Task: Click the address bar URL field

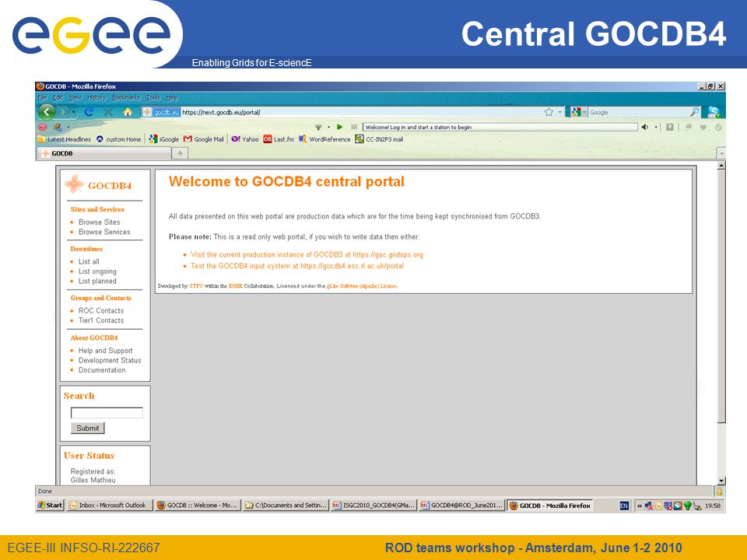Action: click(x=361, y=112)
